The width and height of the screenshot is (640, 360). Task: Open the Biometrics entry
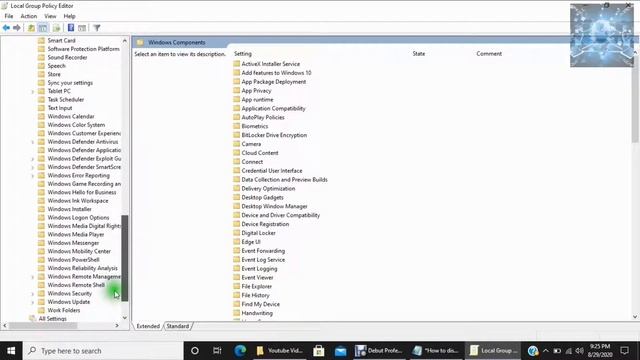coord(255,126)
